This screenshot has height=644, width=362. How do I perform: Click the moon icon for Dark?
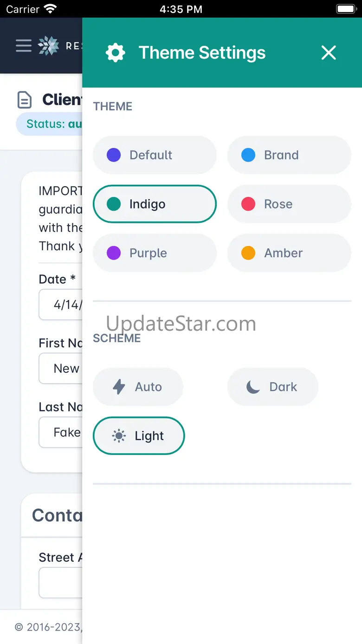[253, 387]
